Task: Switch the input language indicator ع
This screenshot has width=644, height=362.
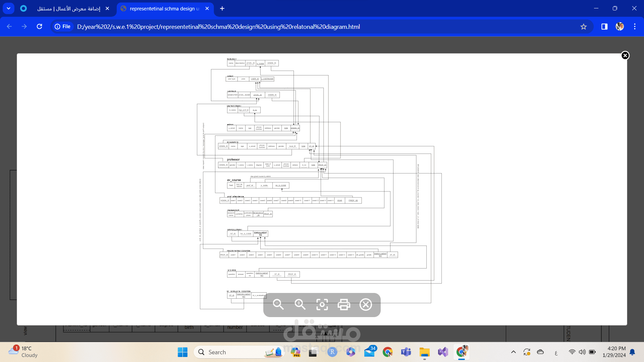Action: click(x=556, y=352)
